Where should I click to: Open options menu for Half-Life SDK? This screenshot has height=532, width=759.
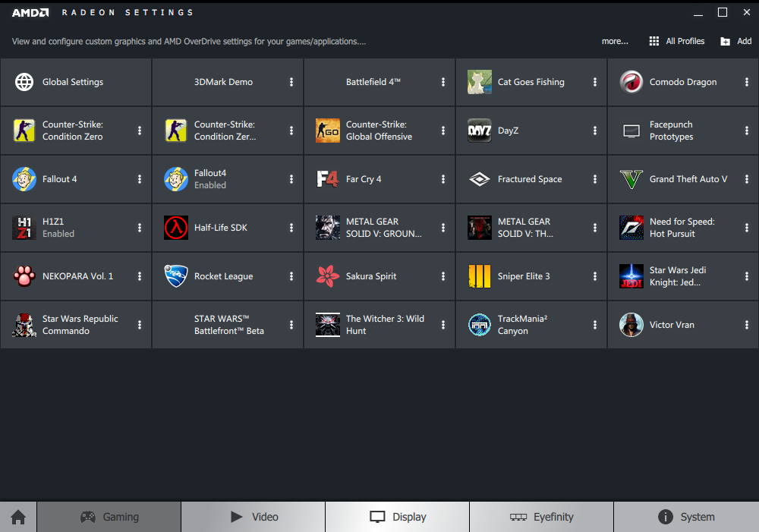pyautogui.click(x=291, y=228)
